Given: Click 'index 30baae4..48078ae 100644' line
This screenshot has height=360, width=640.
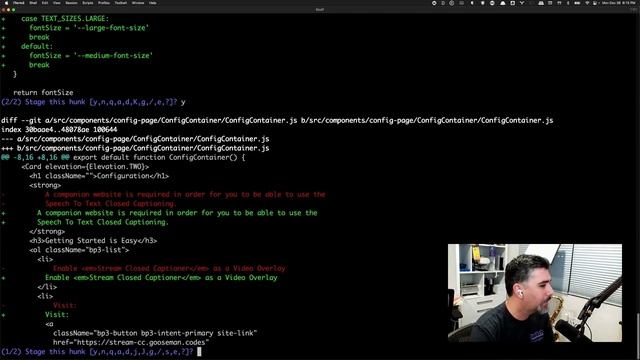Looking at the screenshot, I should [x=59, y=130].
